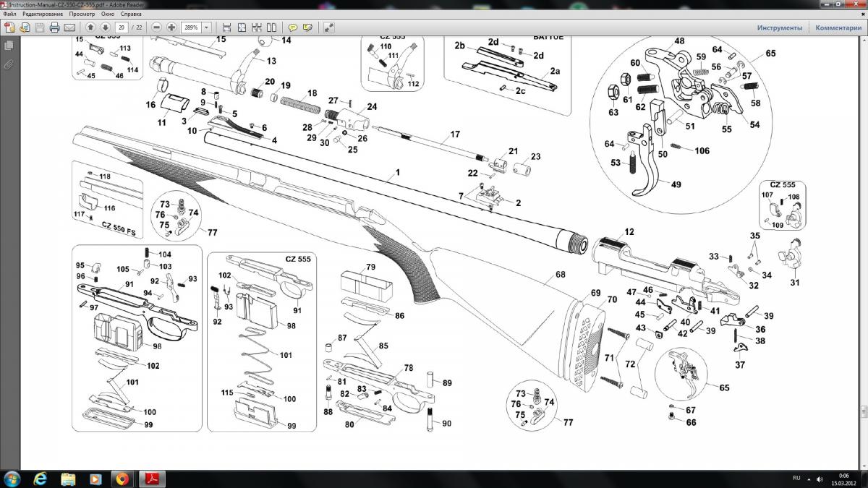The height and width of the screenshot is (488, 868).
Task: Select the highlight text tool
Action: click(x=308, y=27)
